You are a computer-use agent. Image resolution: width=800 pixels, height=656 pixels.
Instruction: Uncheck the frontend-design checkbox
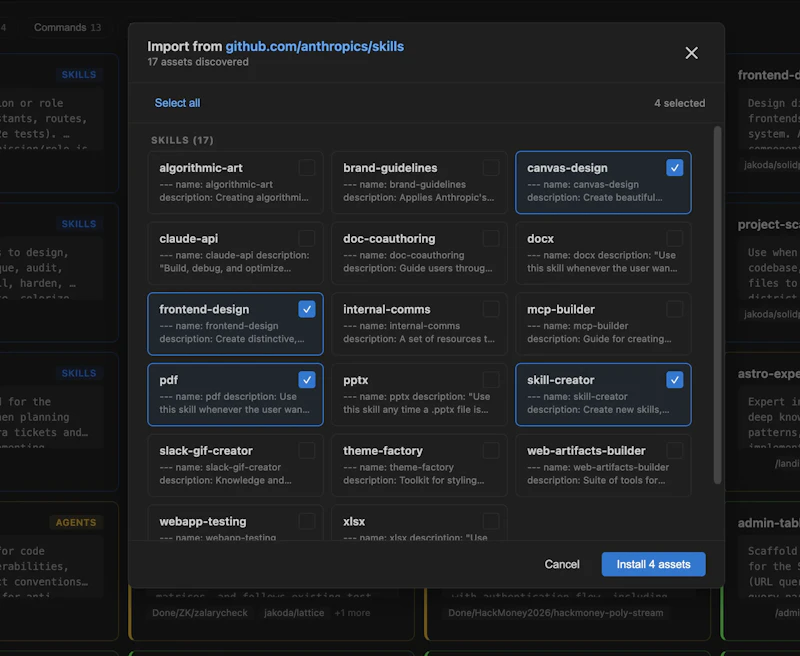pos(307,309)
